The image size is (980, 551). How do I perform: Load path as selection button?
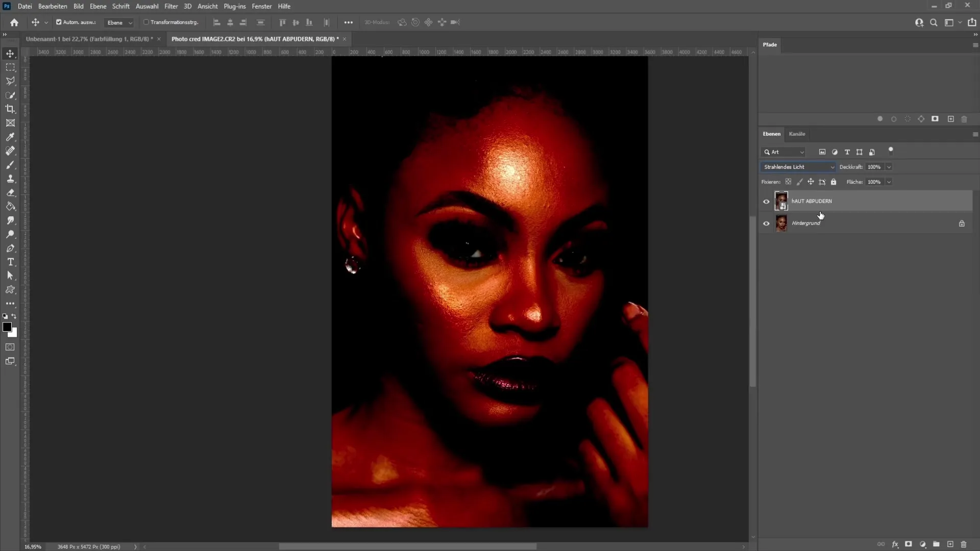coord(908,119)
